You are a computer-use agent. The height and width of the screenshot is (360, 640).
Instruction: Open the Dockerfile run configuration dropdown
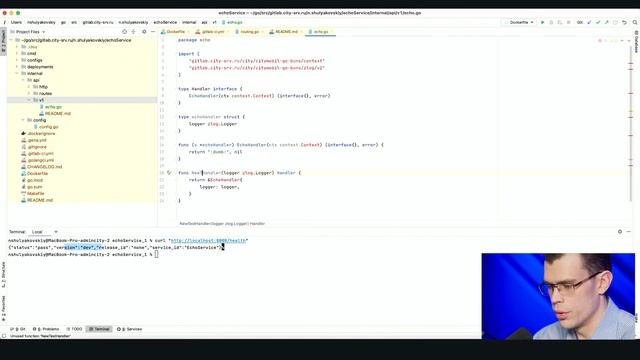pos(519,22)
